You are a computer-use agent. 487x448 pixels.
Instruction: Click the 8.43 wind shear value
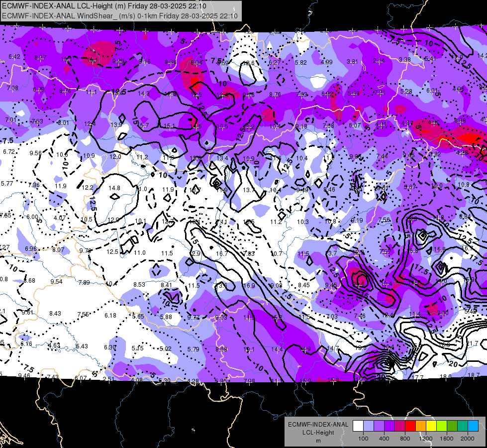point(55,313)
